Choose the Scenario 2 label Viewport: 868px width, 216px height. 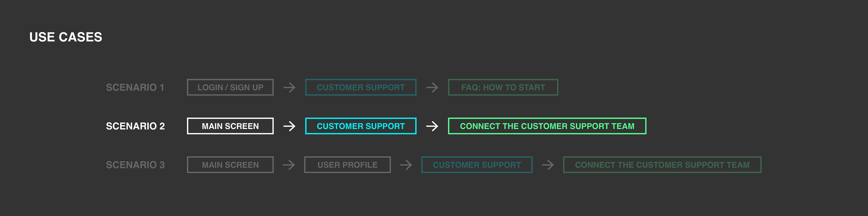(x=135, y=126)
